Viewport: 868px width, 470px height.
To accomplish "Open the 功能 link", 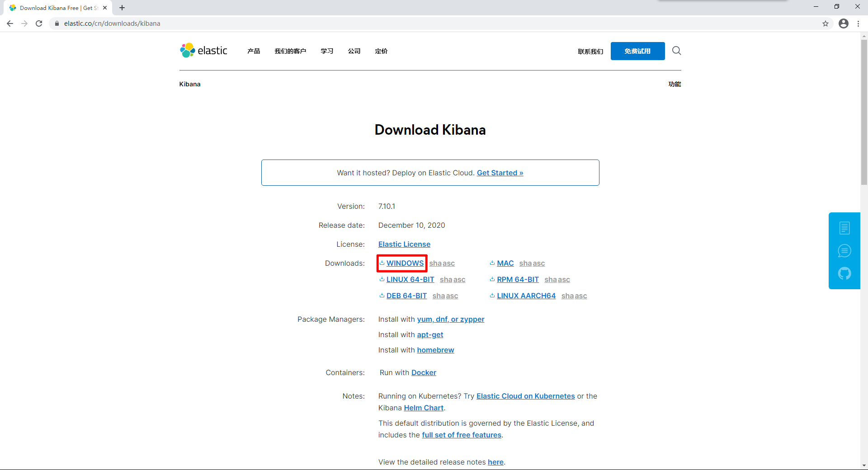I will [675, 84].
